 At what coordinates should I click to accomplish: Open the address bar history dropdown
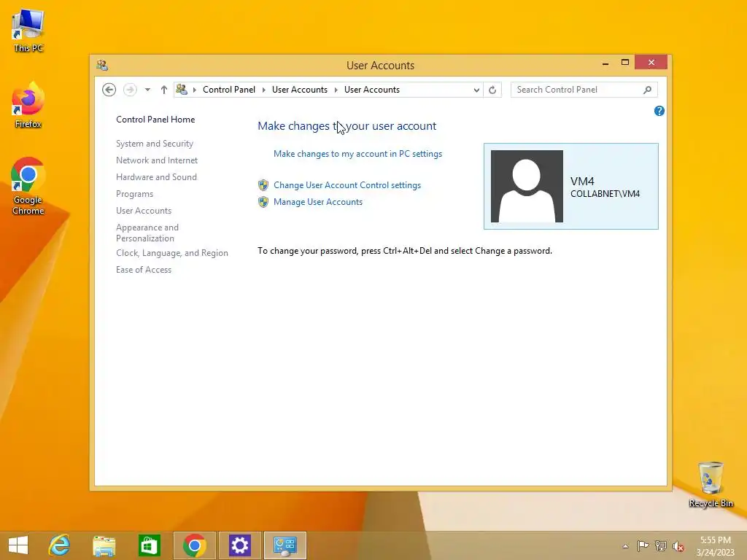[x=476, y=90]
